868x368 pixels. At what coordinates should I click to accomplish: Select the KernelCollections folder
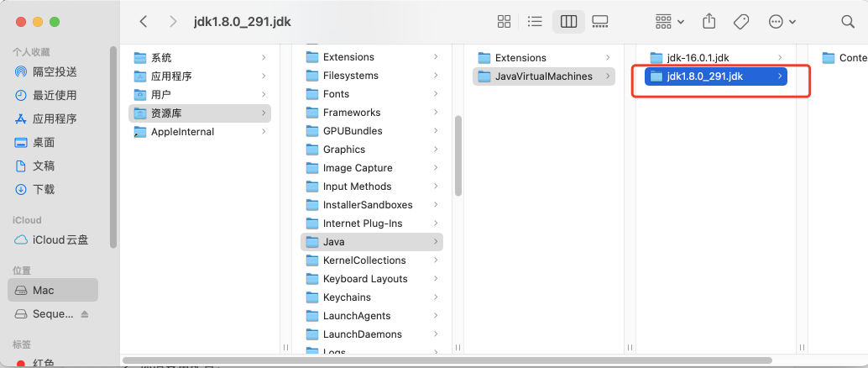(372, 260)
